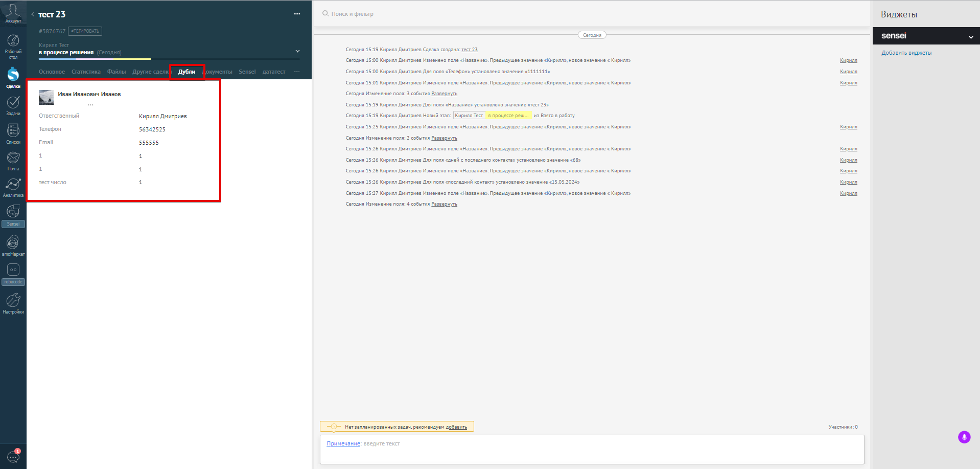Click the highlighted в процессе реш... stage label
The height and width of the screenshot is (469, 980).
point(508,116)
